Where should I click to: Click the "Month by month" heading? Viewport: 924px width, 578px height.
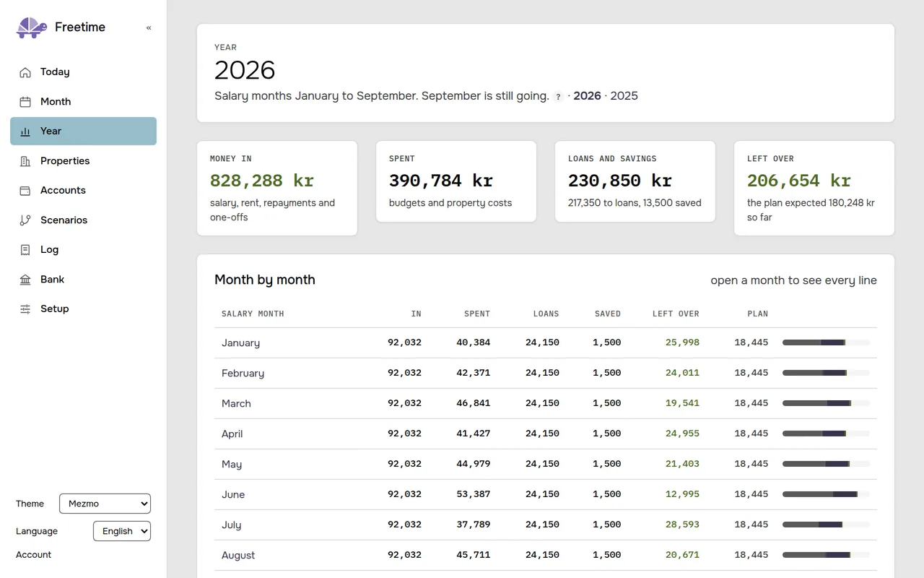[265, 280]
